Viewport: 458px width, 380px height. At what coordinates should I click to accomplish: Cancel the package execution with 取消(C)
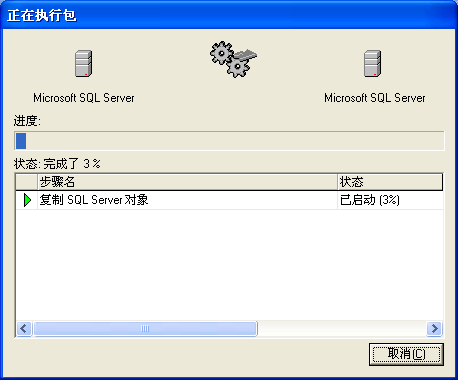[406, 354]
